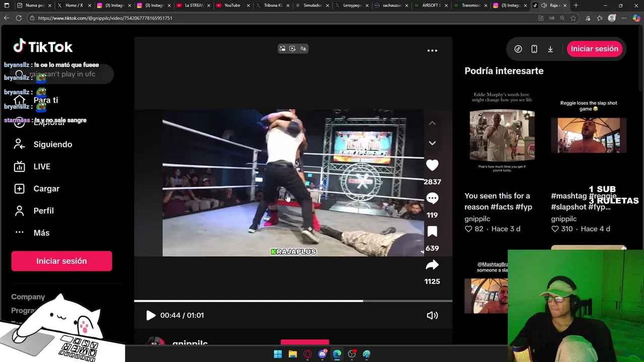The height and width of the screenshot is (362, 644).
Task: Open the '#mashtag #reggie' caption link
Action: (x=584, y=201)
